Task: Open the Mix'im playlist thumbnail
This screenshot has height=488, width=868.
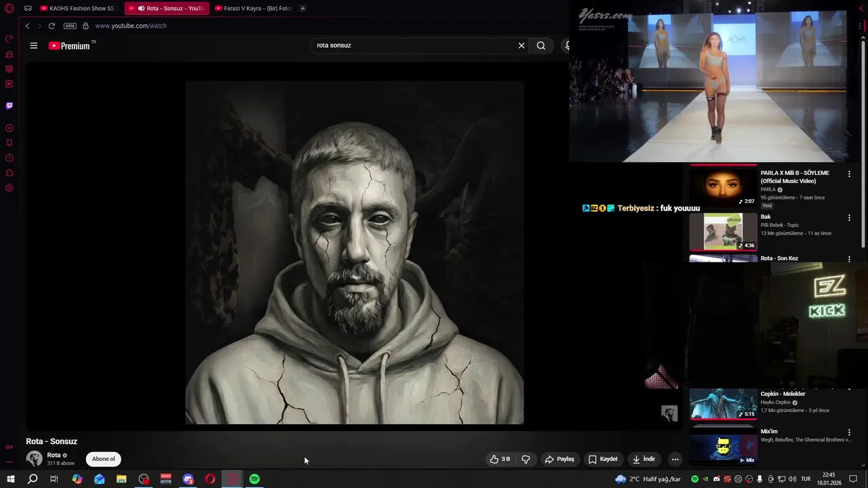Action: [x=723, y=447]
